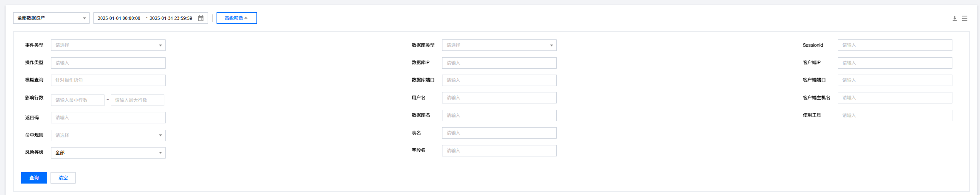980x195 pixels.
Task: Expand the 数据库类型 dropdown
Action: [499, 45]
